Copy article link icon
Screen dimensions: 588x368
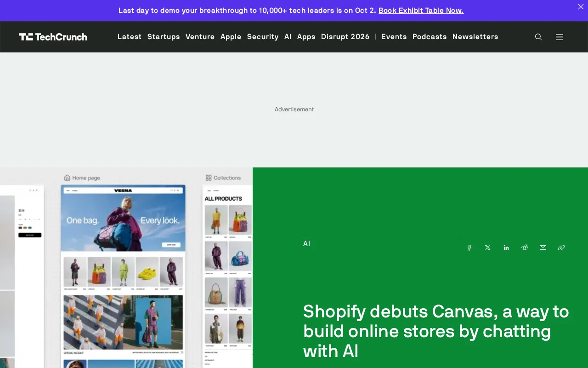561,247
